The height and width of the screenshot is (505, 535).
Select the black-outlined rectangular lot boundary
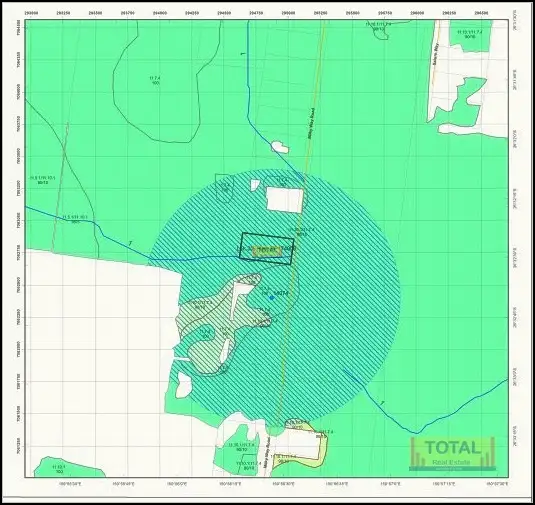(x=266, y=248)
